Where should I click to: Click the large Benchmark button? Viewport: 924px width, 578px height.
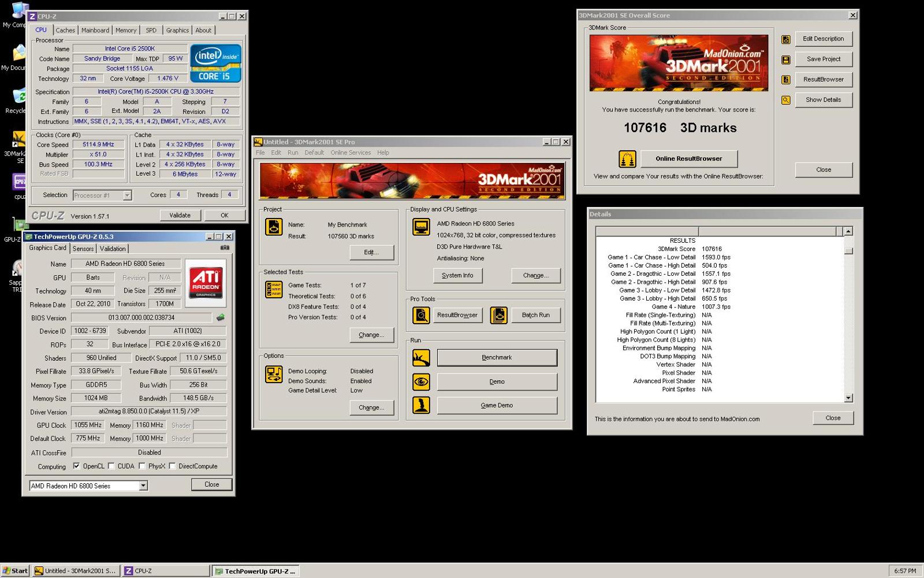(497, 358)
